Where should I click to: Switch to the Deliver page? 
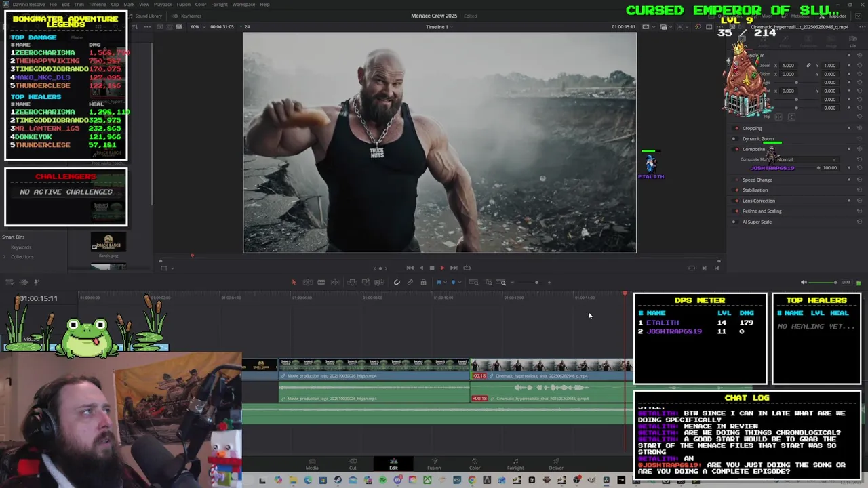(556, 464)
